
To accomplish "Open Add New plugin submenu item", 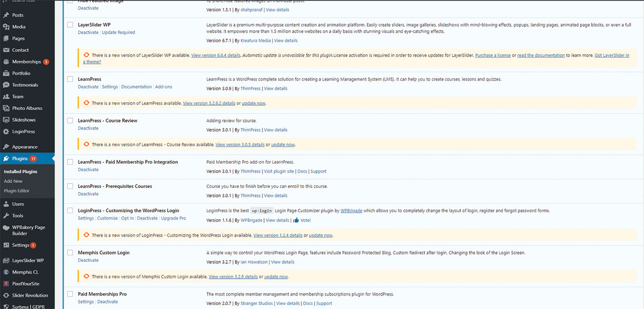I will click(x=13, y=181).
